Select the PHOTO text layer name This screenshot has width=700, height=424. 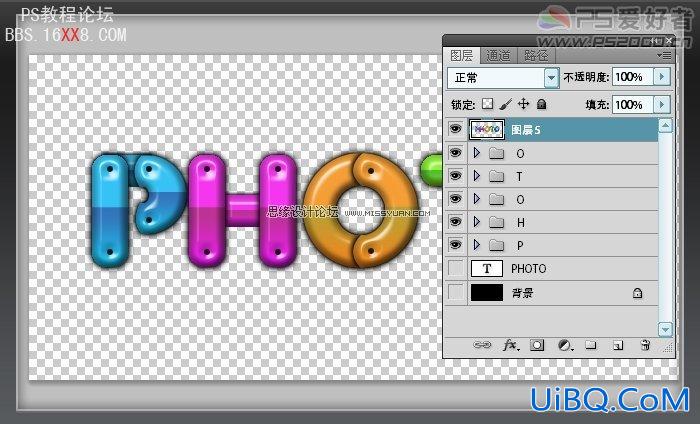[x=529, y=269]
